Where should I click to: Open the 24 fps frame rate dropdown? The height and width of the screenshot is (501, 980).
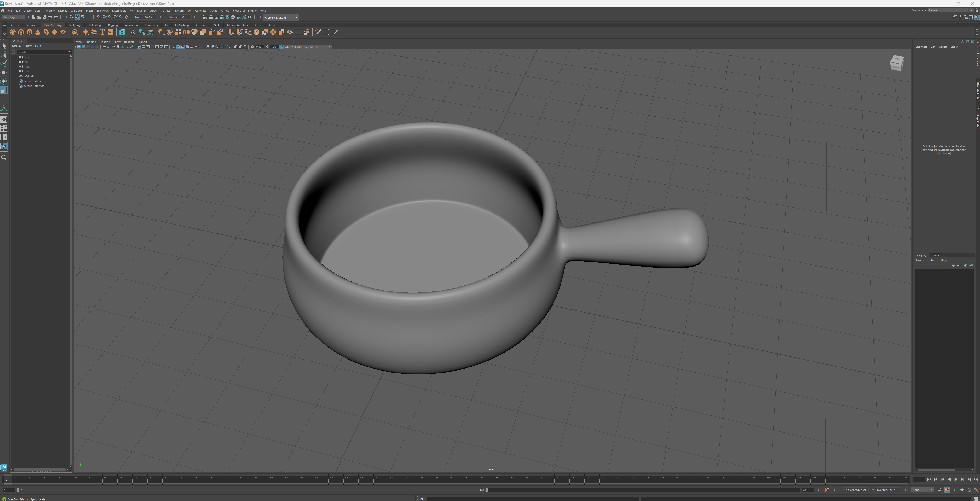point(922,490)
